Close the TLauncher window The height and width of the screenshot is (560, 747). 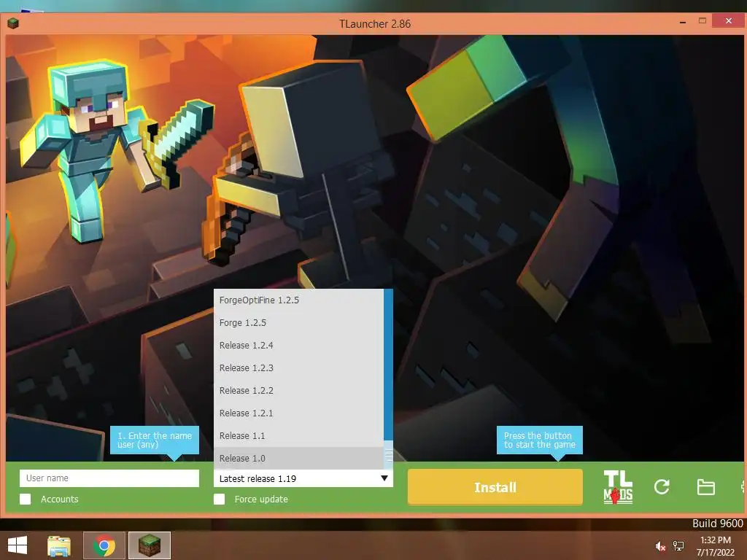click(x=729, y=21)
